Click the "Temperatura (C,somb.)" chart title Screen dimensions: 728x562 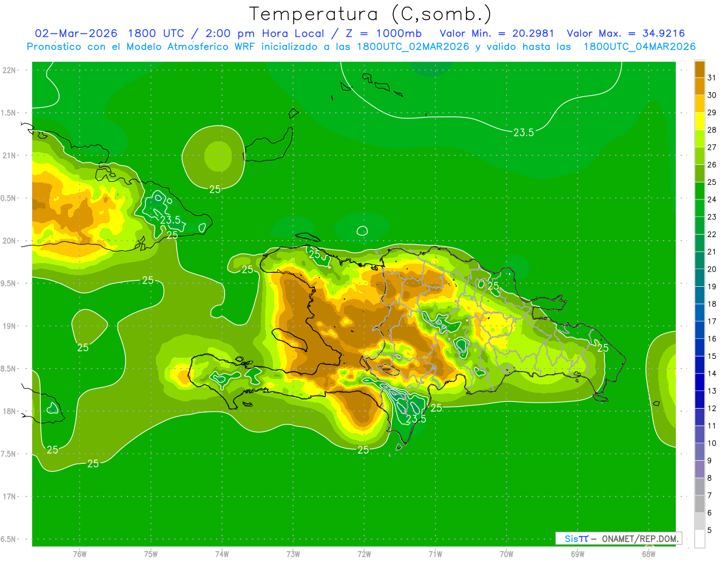(x=371, y=14)
